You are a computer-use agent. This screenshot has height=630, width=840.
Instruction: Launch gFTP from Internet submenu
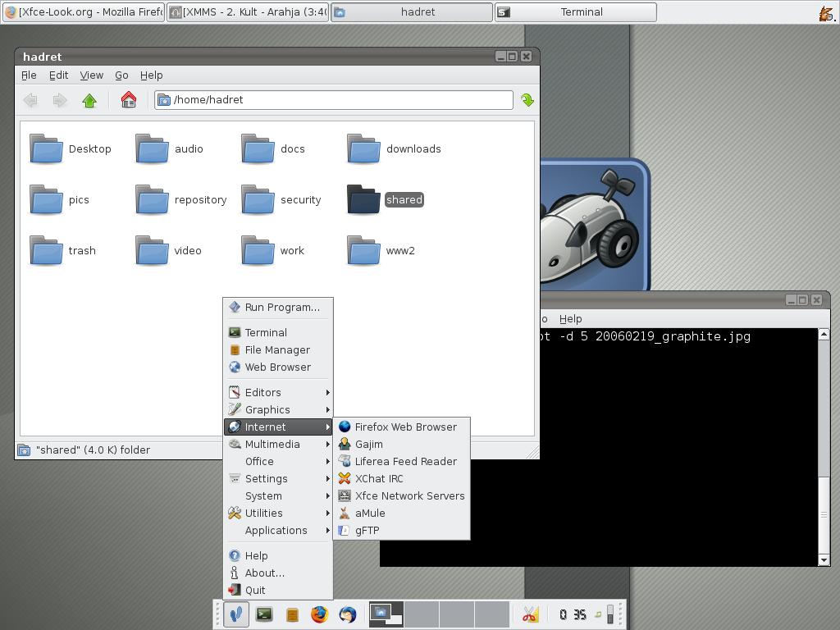(401, 531)
